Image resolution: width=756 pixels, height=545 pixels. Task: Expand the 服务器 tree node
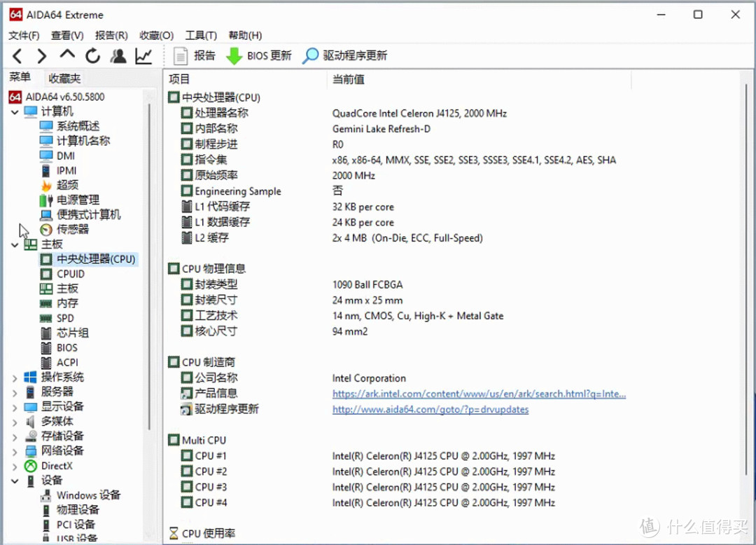(x=15, y=392)
